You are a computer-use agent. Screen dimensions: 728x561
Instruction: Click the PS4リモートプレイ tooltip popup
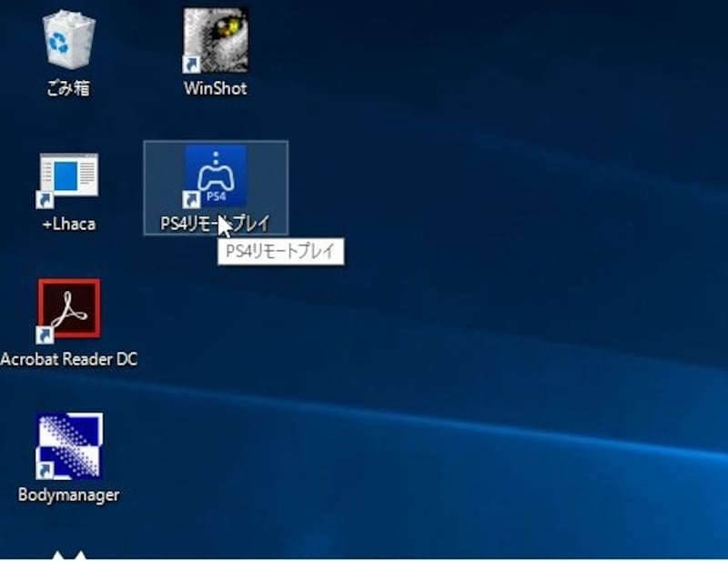[x=280, y=252]
